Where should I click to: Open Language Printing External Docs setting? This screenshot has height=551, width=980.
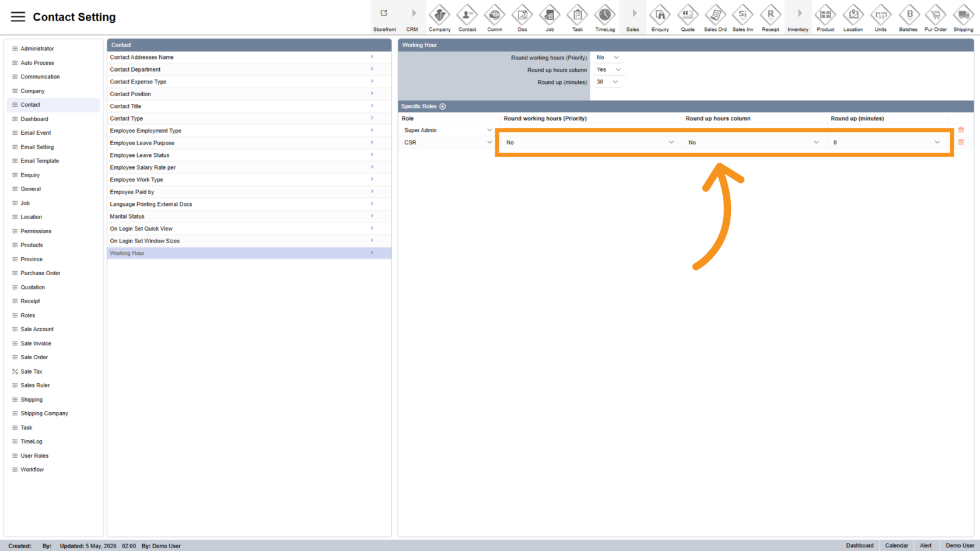pos(249,204)
